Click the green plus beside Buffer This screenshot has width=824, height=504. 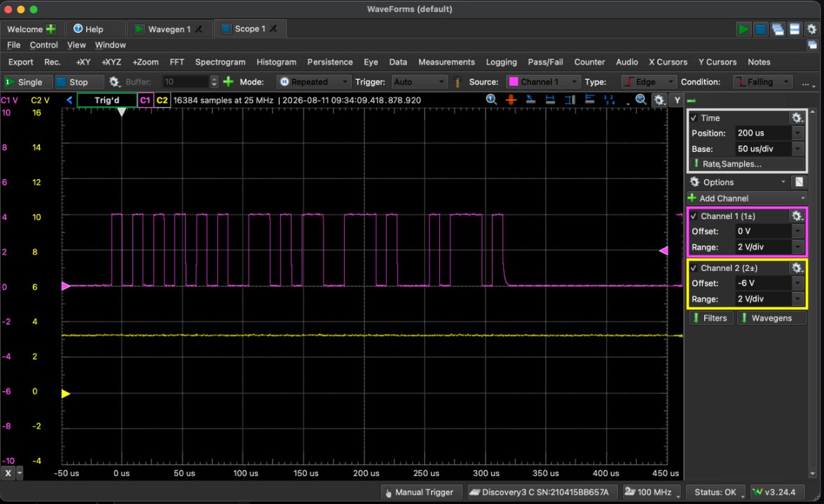[x=228, y=82]
